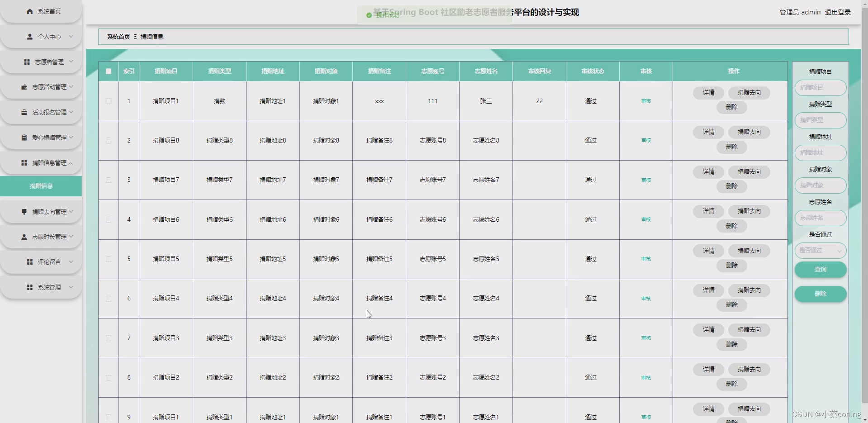Click the 捐赠项目 filter input field
This screenshot has height=423, width=868.
(x=821, y=87)
